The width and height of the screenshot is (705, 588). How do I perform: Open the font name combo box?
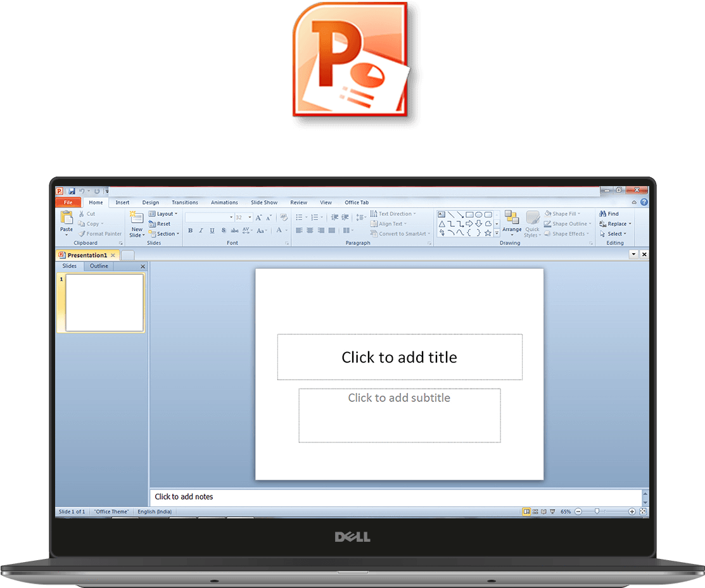click(x=210, y=217)
